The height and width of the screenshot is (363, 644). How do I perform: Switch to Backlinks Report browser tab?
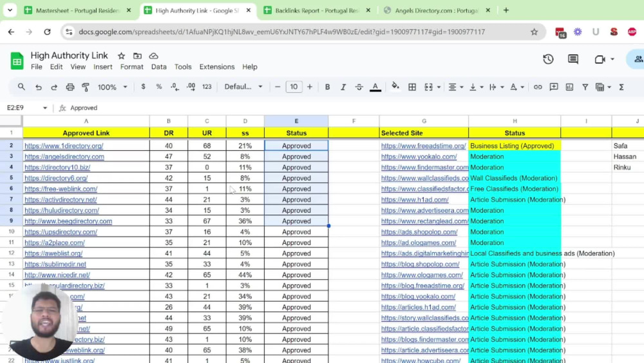pos(317,10)
